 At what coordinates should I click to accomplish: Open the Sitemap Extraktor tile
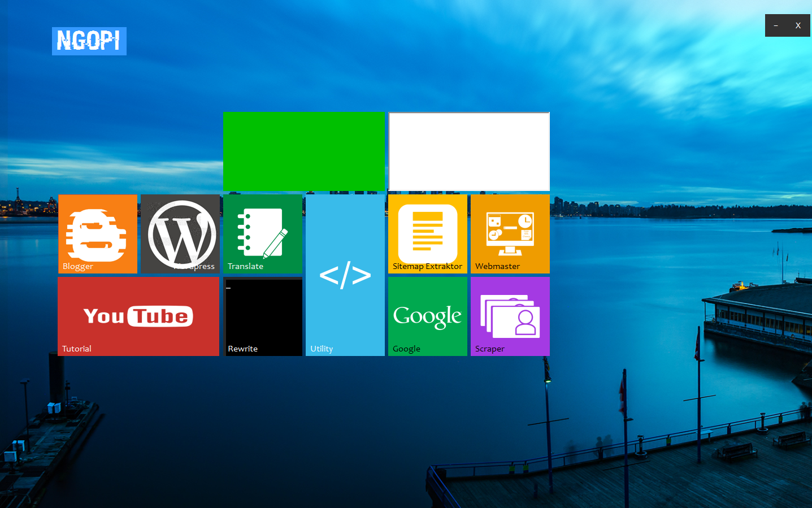coord(428,234)
